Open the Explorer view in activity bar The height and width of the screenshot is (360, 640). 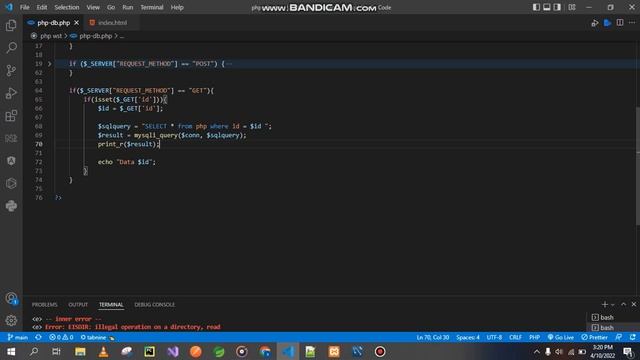pos(11,25)
